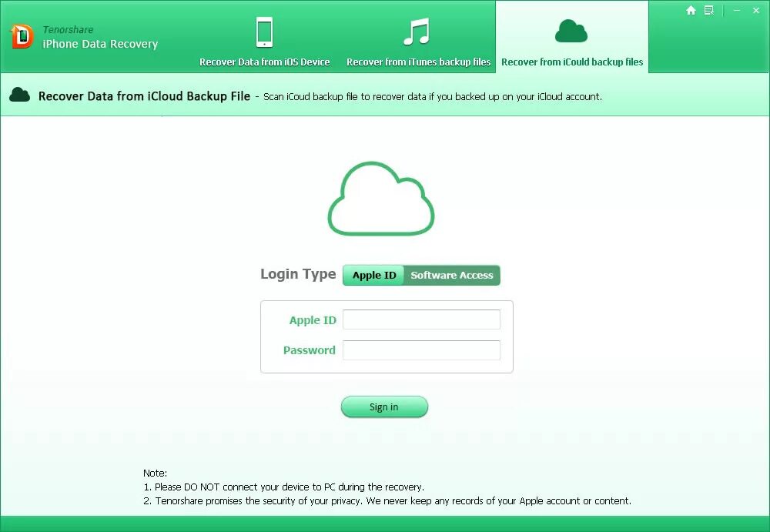Click the Sign in button
This screenshot has height=532, width=770.
(384, 407)
